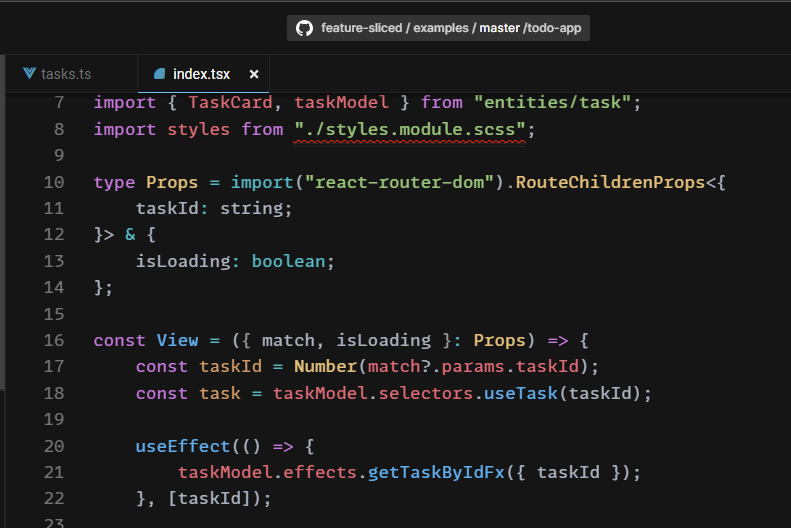
Task: Click "selectors" on line 18
Action: [x=425, y=393]
